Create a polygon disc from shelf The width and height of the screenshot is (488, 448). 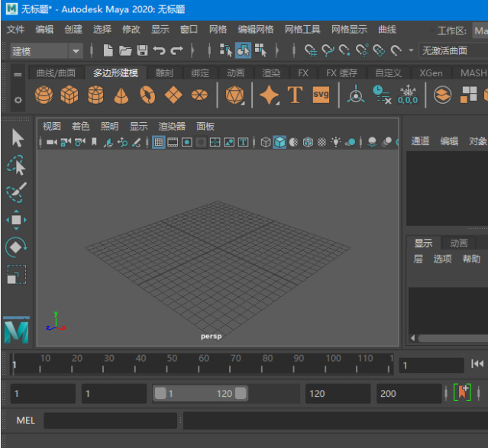pyautogui.click(x=199, y=95)
